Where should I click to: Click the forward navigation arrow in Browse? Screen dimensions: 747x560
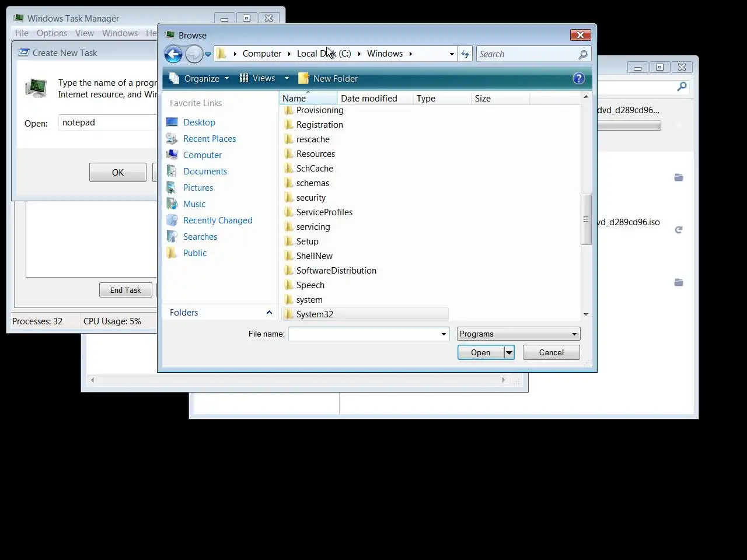pos(194,54)
